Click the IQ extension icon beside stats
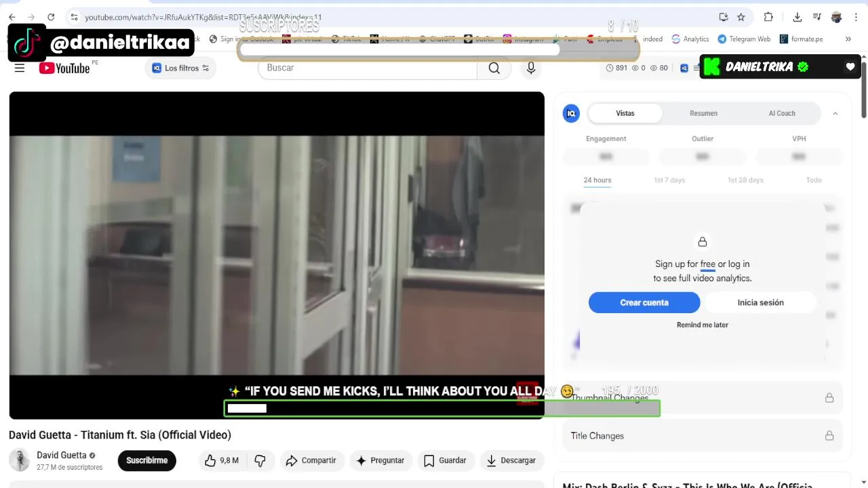868x488 pixels. click(684, 68)
